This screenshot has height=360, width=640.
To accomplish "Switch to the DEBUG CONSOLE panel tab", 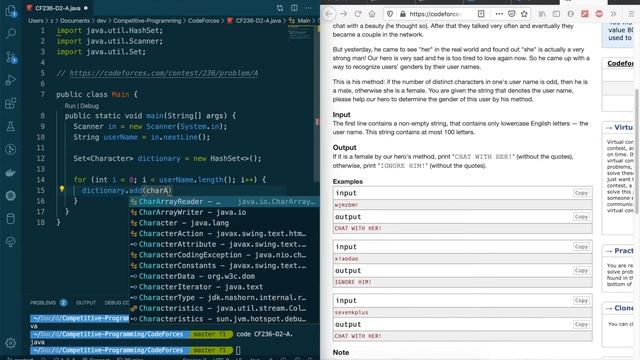I will tap(117, 302).
